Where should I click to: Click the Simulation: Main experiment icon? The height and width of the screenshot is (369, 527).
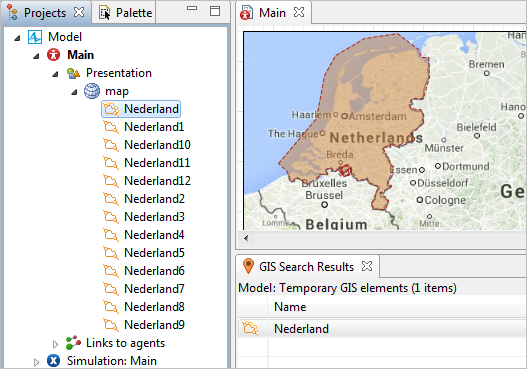53,361
